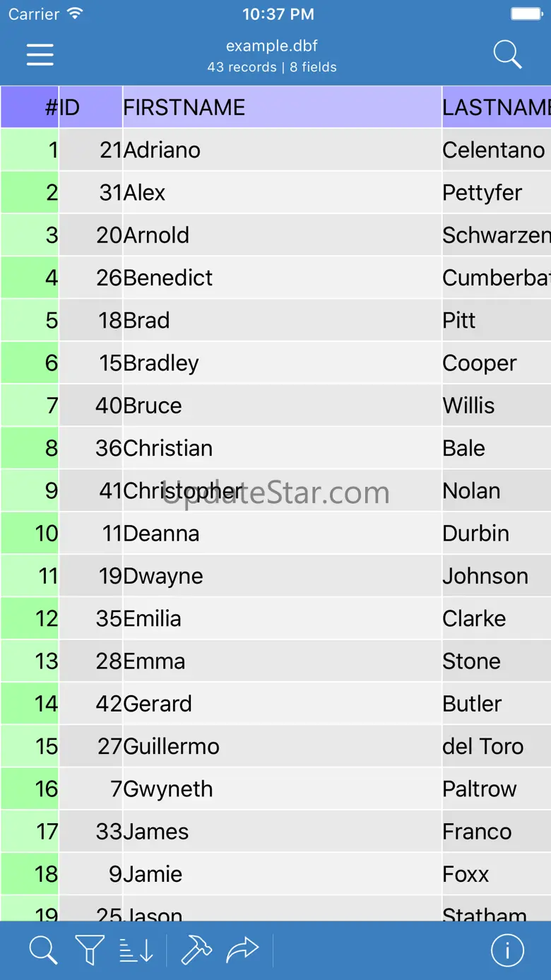
Task: Select the cell with ID 40
Action: [90, 406]
